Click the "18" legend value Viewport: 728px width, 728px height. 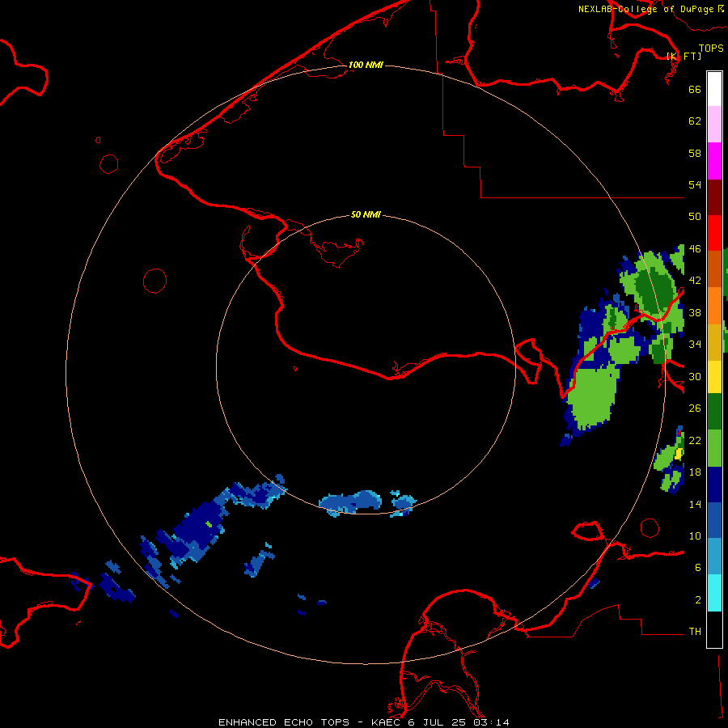coord(695,472)
